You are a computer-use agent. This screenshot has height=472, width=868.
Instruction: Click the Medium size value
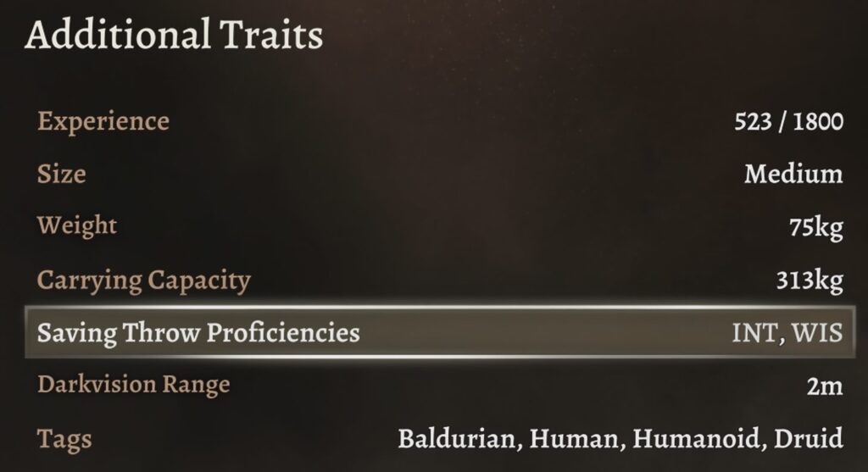pyautogui.click(x=793, y=175)
